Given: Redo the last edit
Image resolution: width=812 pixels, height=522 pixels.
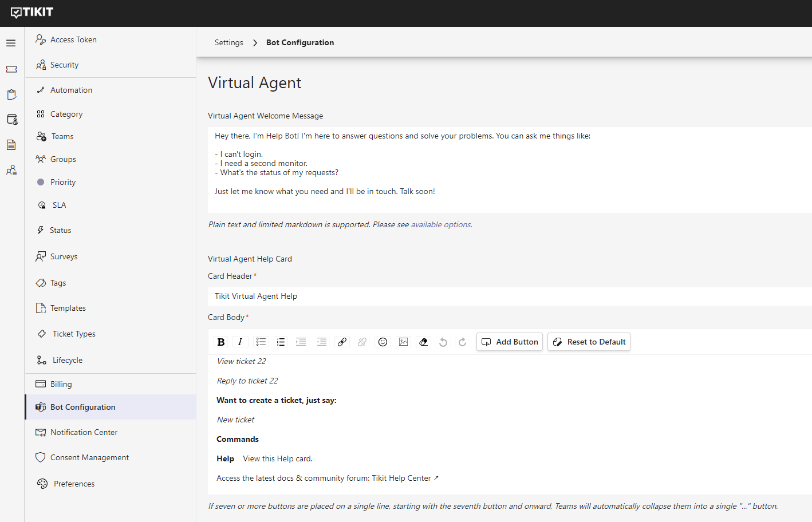Looking at the screenshot, I should click(x=462, y=342).
